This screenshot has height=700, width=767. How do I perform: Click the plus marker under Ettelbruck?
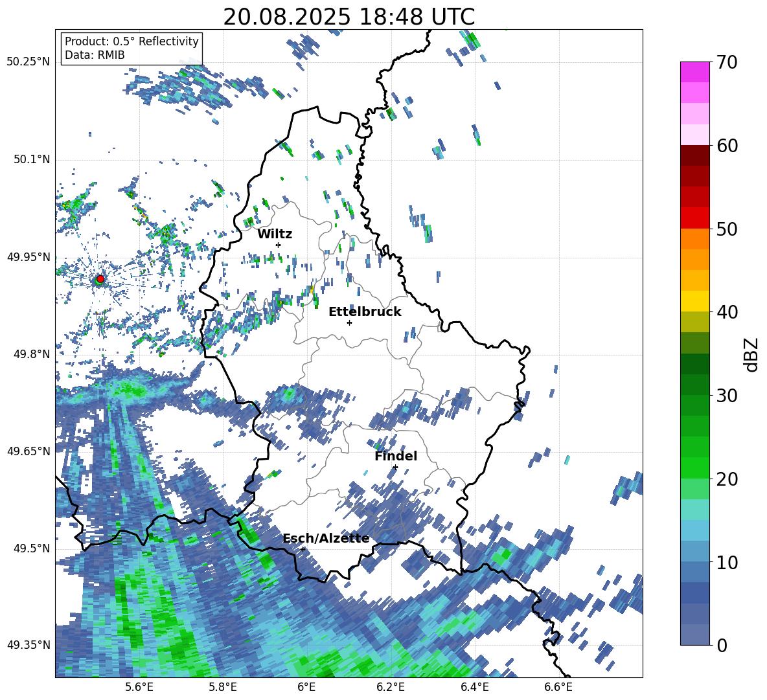click(x=349, y=322)
